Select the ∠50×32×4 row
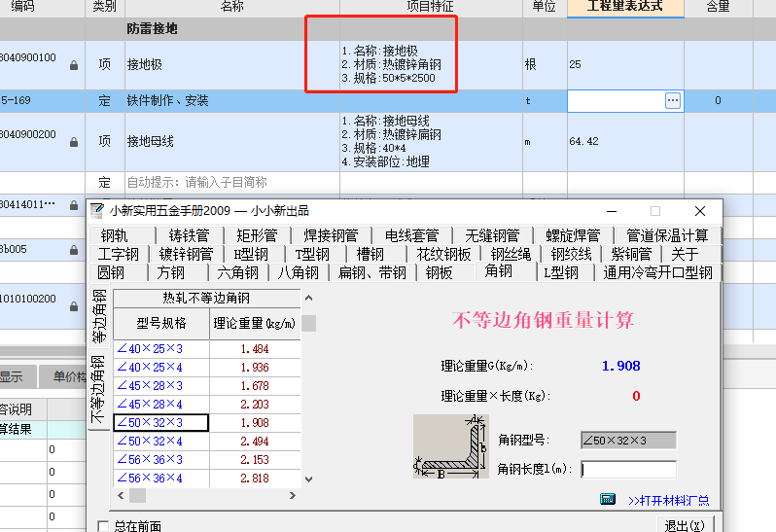Image resolution: width=776 pixels, height=532 pixels. (207, 441)
